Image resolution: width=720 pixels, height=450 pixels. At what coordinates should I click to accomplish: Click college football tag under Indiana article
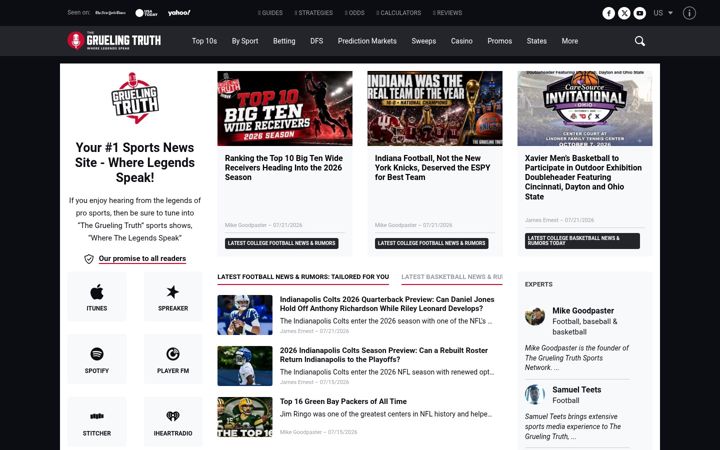(432, 243)
